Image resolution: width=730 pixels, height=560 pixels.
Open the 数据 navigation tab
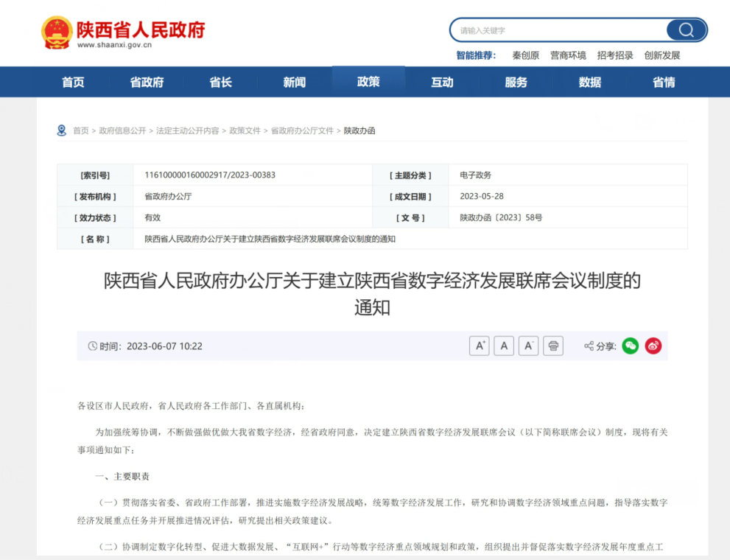click(x=590, y=83)
